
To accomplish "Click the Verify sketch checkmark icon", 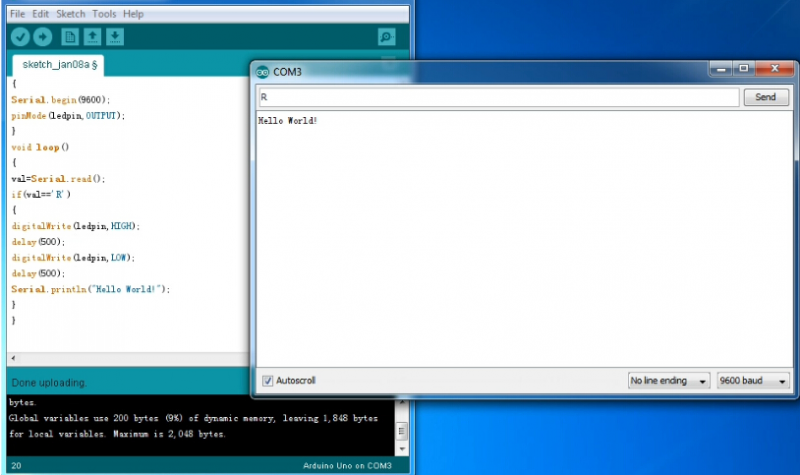I will point(20,37).
